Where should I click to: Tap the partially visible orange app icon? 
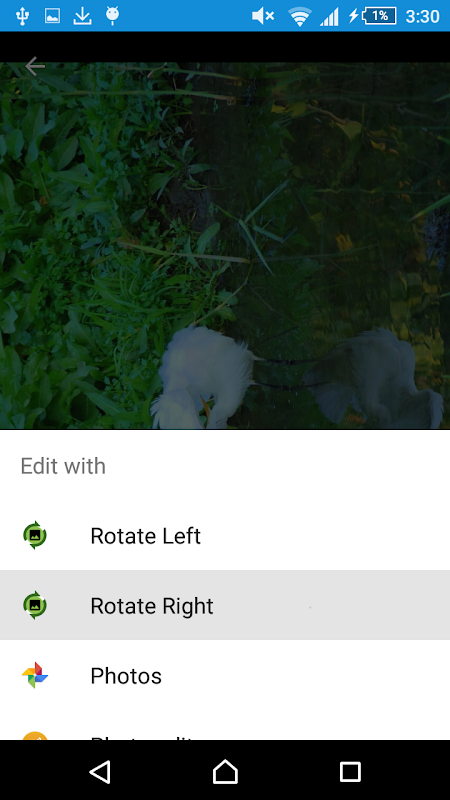click(x=35, y=735)
